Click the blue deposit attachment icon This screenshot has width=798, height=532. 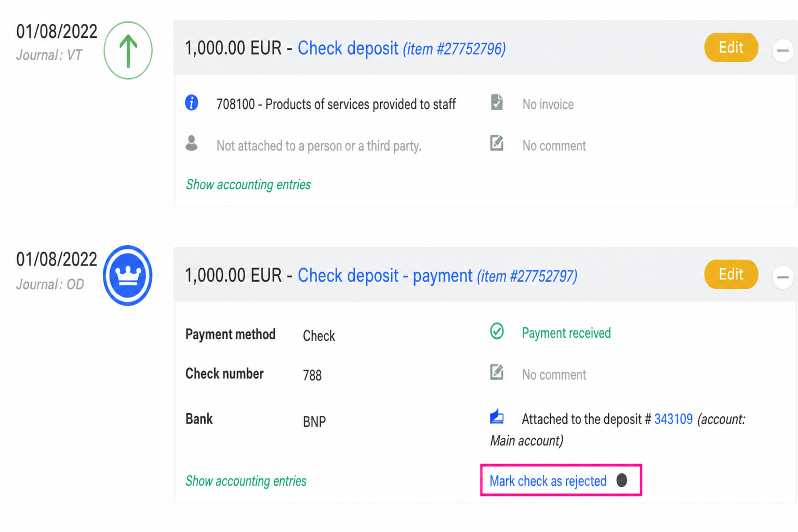click(x=497, y=417)
